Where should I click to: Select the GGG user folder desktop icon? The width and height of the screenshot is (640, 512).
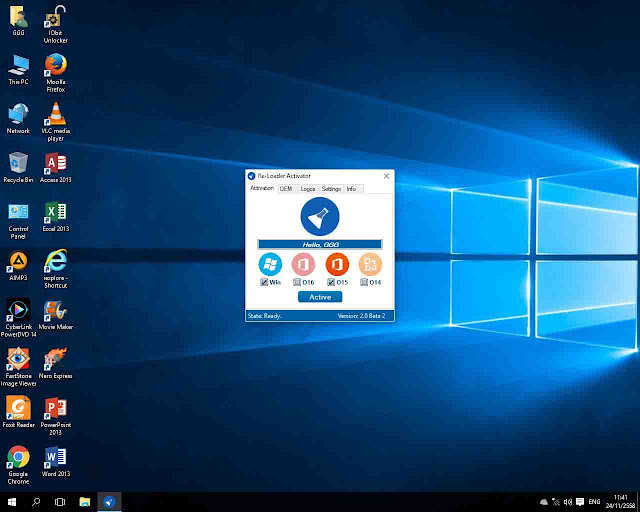coord(18,20)
